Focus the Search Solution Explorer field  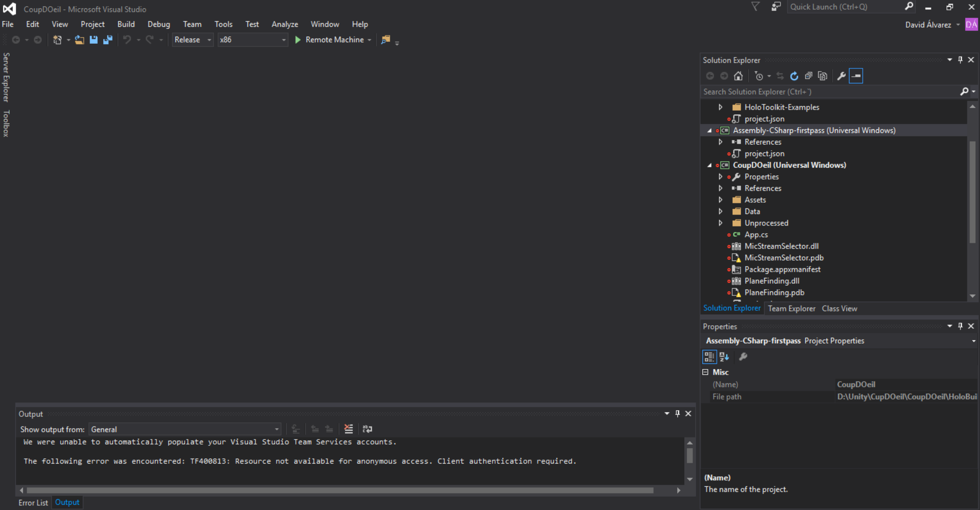point(830,92)
